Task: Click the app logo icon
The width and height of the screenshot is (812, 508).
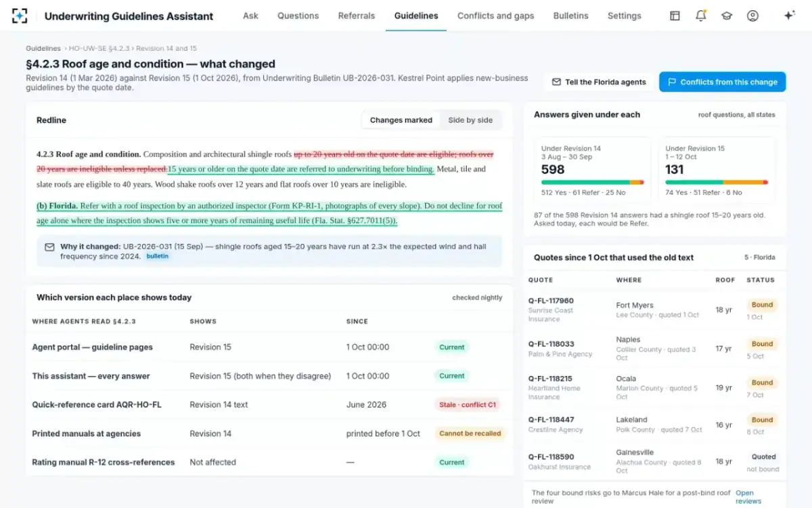Action: pos(20,16)
